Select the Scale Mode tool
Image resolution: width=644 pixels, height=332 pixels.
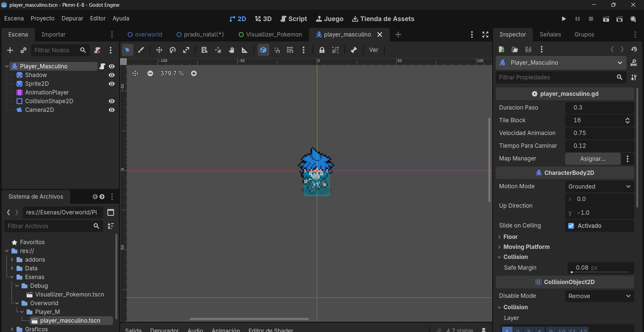click(186, 50)
